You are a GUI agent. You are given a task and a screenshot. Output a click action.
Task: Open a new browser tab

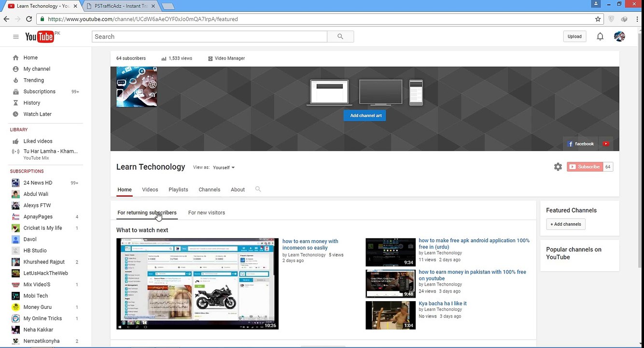[168, 6]
